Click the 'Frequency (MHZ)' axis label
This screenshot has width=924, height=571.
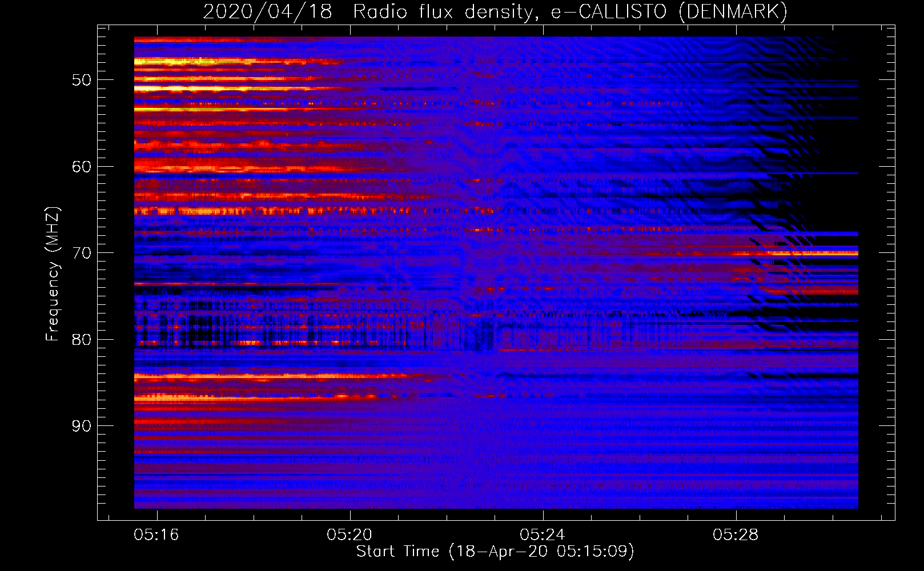pyautogui.click(x=53, y=274)
